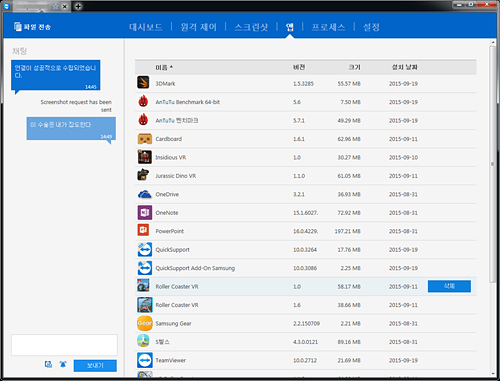Select the PowerPoint app icon
Screen dimensions: 500x381
(143, 230)
